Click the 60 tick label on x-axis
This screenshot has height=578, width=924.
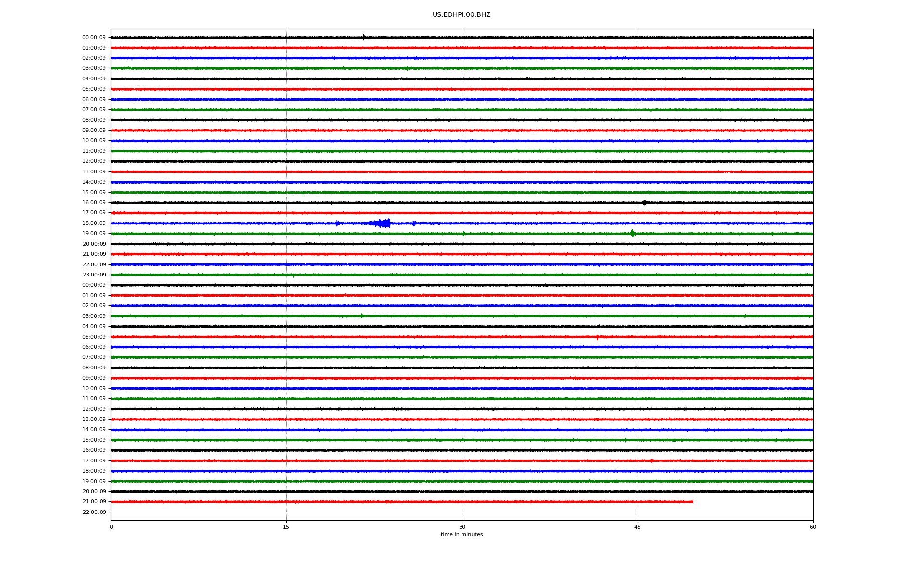813,527
